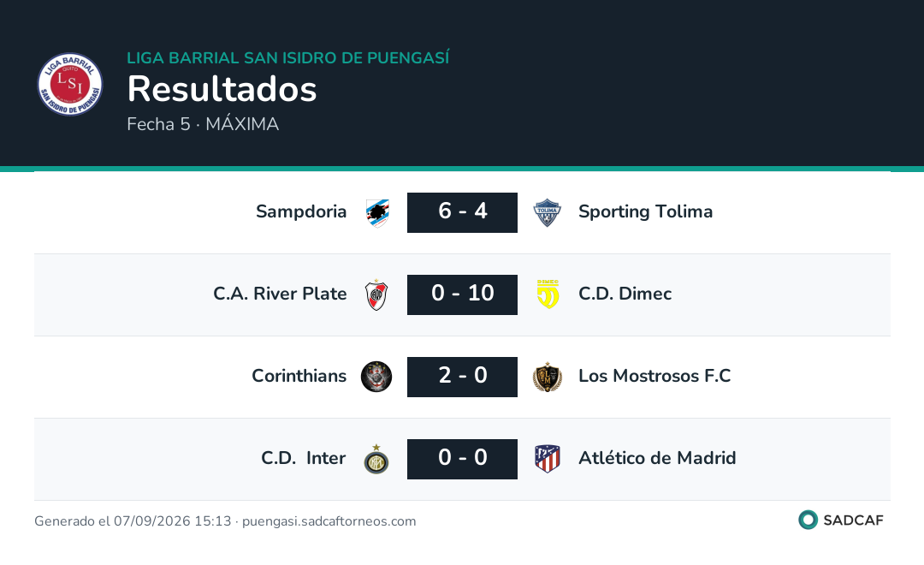Click the Corinthians round emblem
Screen dimensions: 924x565
click(x=376, y=377)
